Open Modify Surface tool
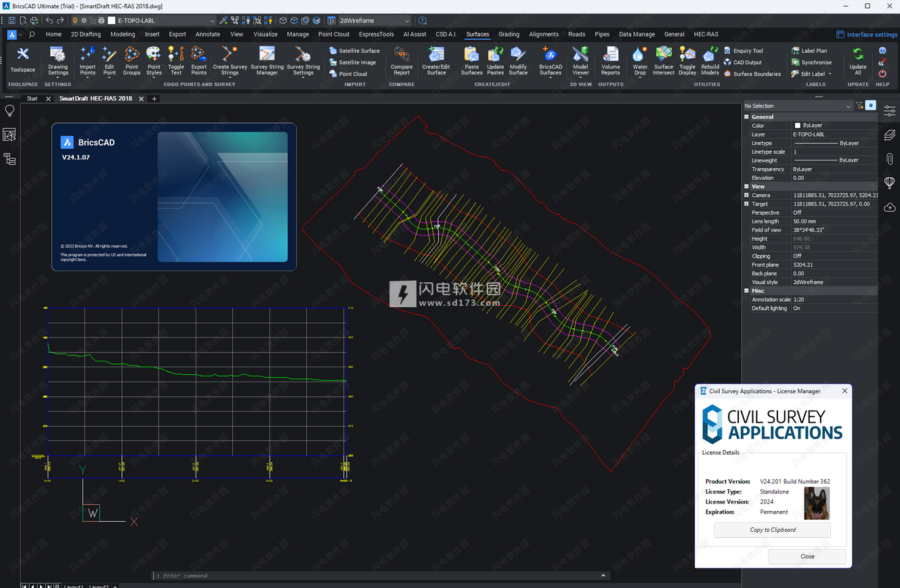The height and width of the screenshot is (588, 900). (x=518, y=61)
